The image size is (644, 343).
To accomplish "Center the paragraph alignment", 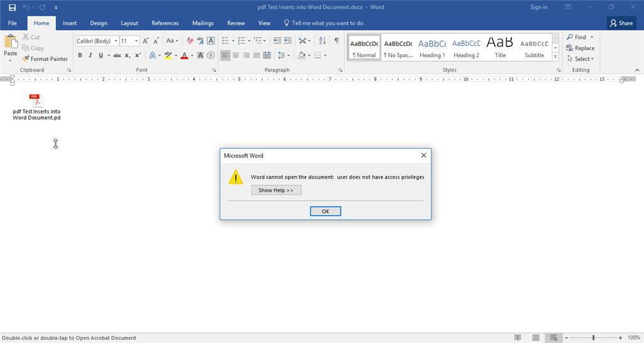I will pyautogui.click(x=236, y=55).
